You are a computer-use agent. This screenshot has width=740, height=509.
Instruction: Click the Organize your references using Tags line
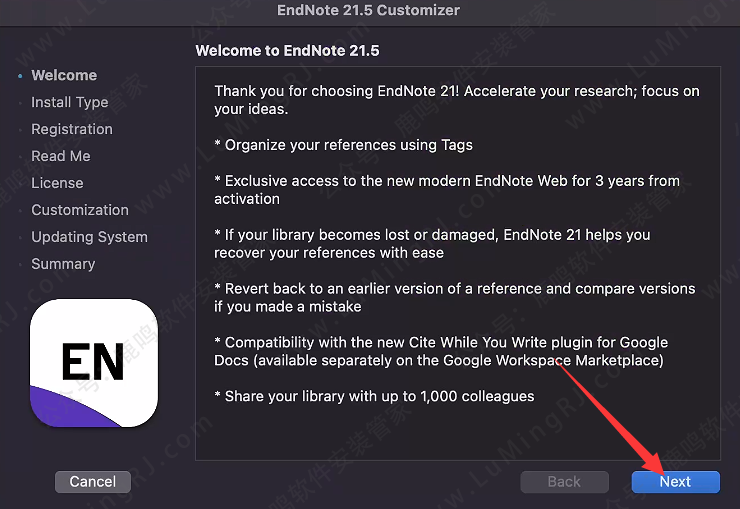point(343,145)
